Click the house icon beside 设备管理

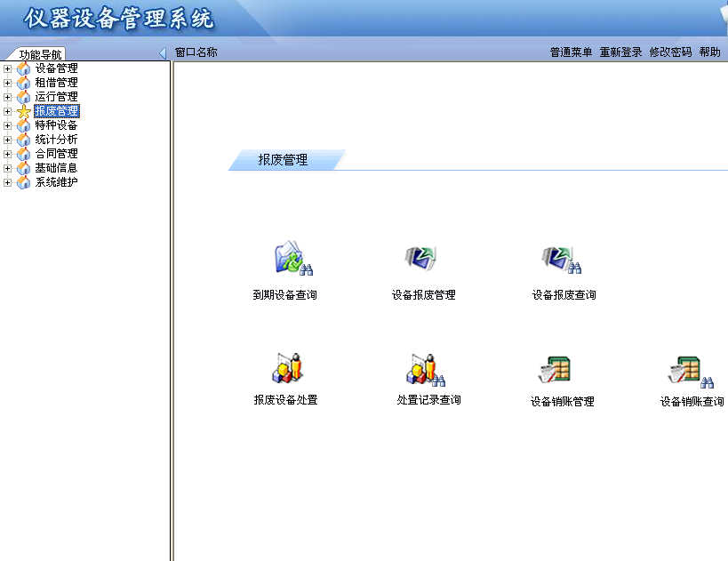[23, 68]
